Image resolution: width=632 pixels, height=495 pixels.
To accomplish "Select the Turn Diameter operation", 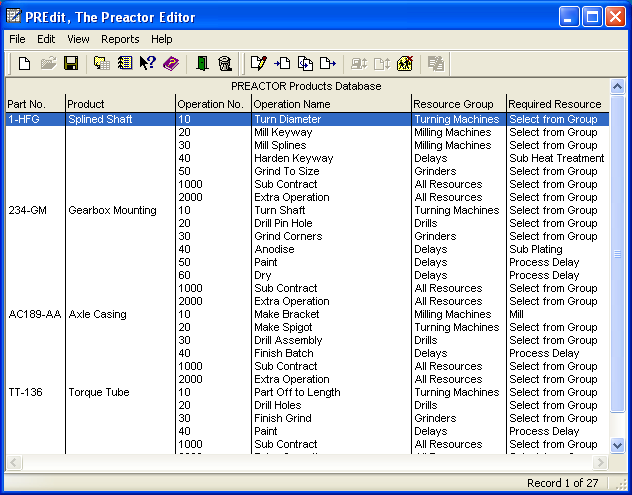I will 288,119.
